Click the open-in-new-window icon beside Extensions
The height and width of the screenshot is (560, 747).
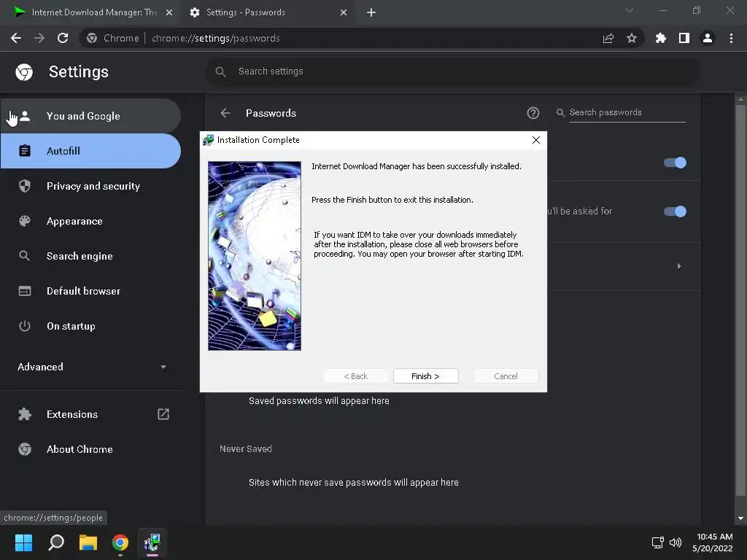(x=163, y=414)
